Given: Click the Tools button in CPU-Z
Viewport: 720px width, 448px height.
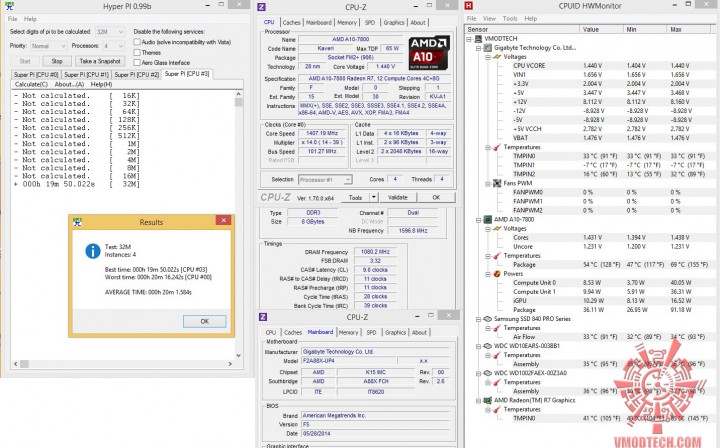Looking at the screenshot, I should [x=355, y=197].
